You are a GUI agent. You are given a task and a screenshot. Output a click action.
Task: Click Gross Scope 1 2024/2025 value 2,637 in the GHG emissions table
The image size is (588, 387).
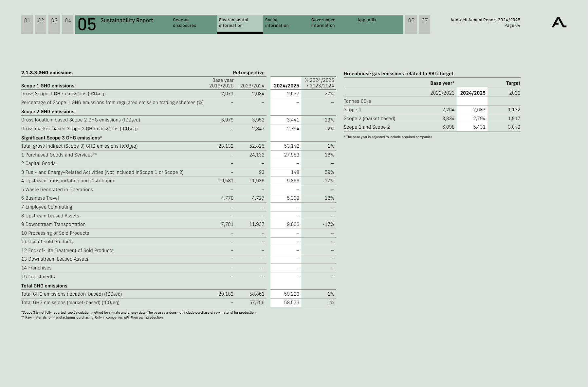click(x=293, y=94)
